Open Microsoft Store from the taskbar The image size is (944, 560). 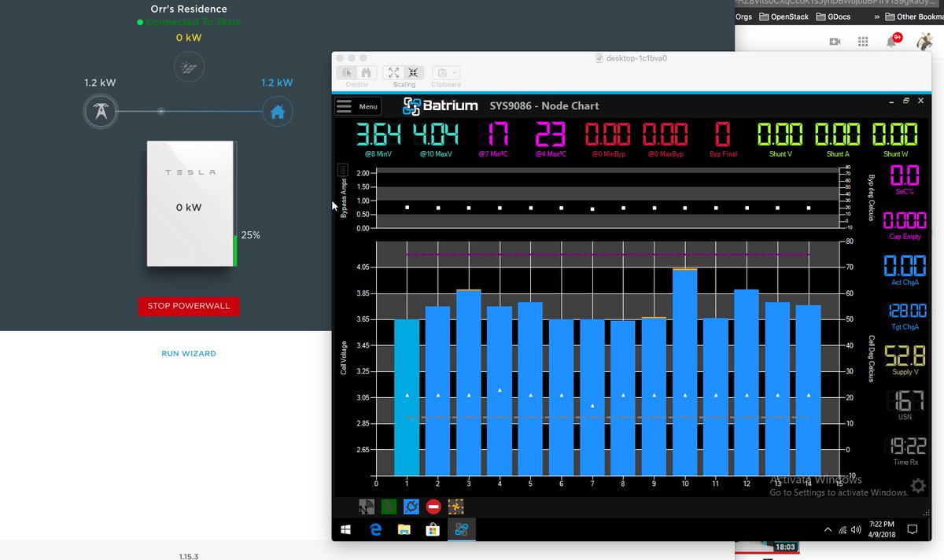(432, 530)
